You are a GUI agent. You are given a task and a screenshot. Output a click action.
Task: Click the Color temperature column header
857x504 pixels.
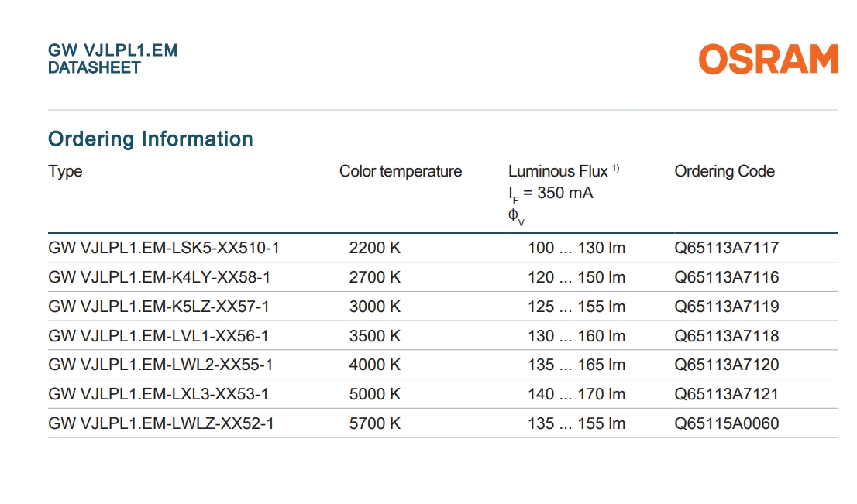(401, 171)
